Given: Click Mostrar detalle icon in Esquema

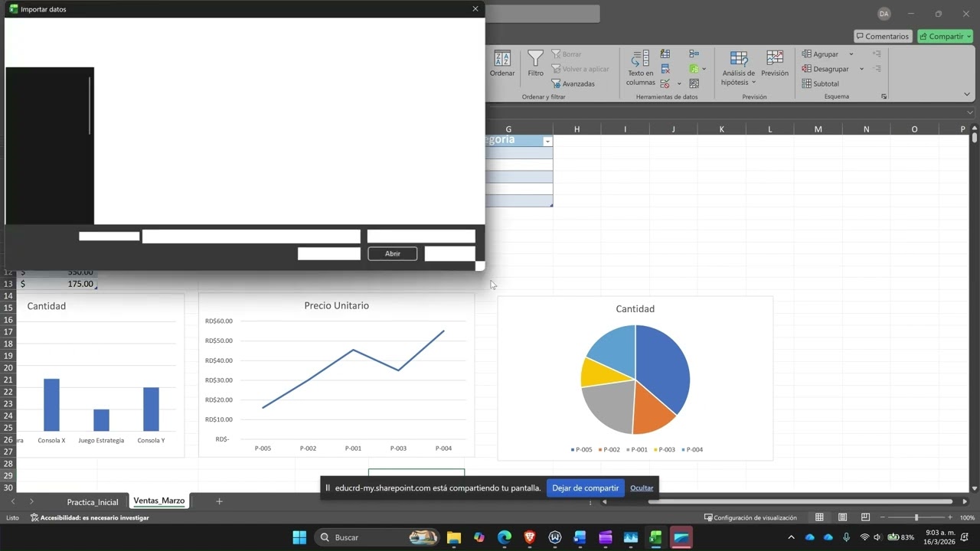Looking at the screenshot, I should (877, 54).
